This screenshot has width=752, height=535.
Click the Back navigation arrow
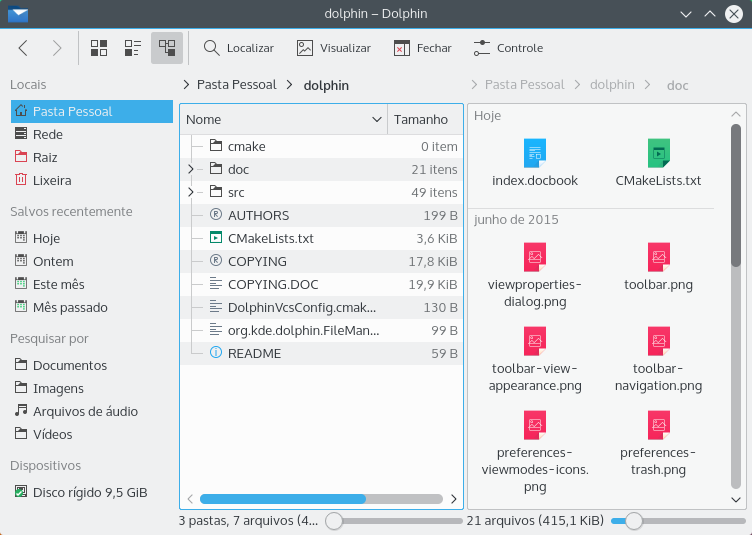24,48
